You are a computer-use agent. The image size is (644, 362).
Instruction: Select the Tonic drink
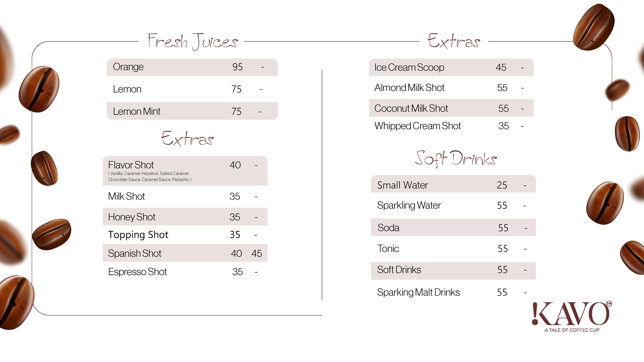point(388,249)
